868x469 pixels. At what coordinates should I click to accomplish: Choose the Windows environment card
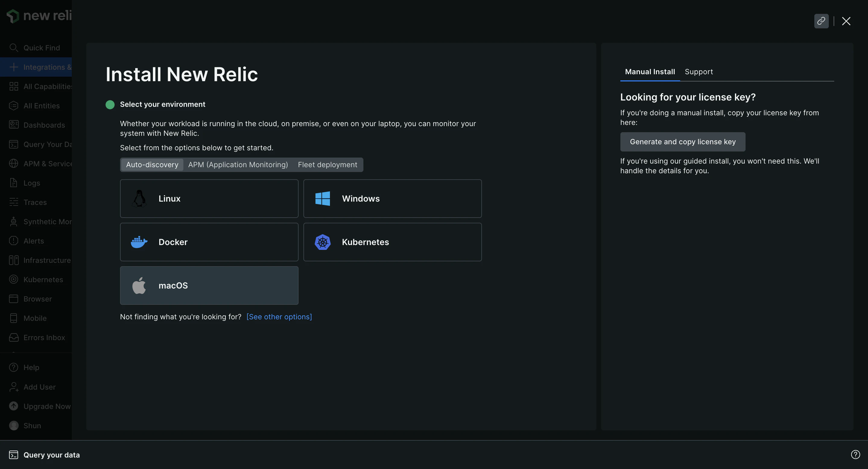[x=392, y=198]
